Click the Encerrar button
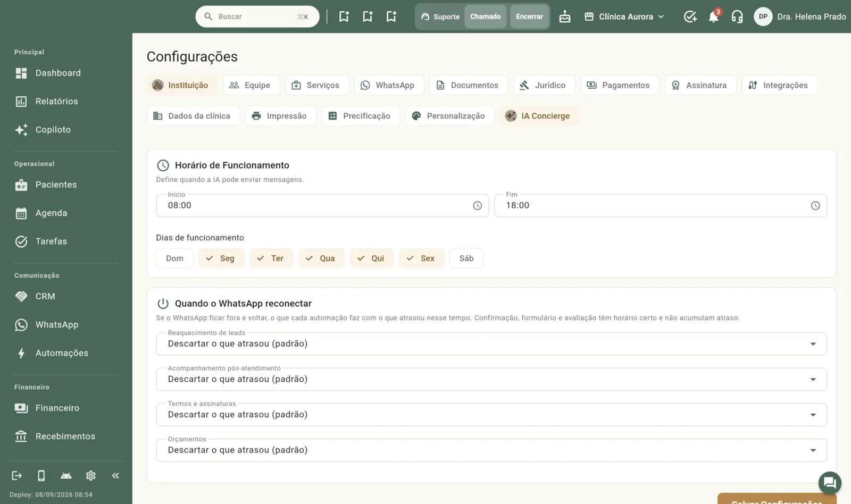Screen dimensions: 851x504 529,16
